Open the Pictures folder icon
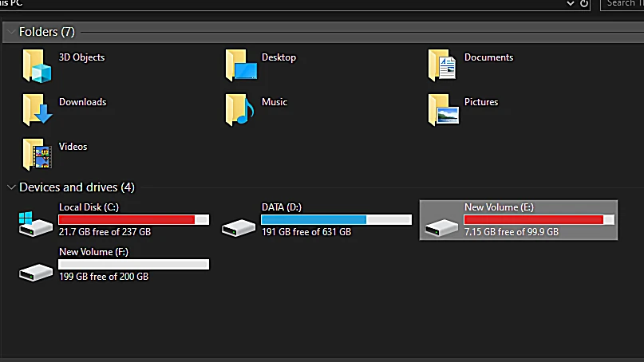The width and height of the screenshot is (644, 362). click(443, 110)
